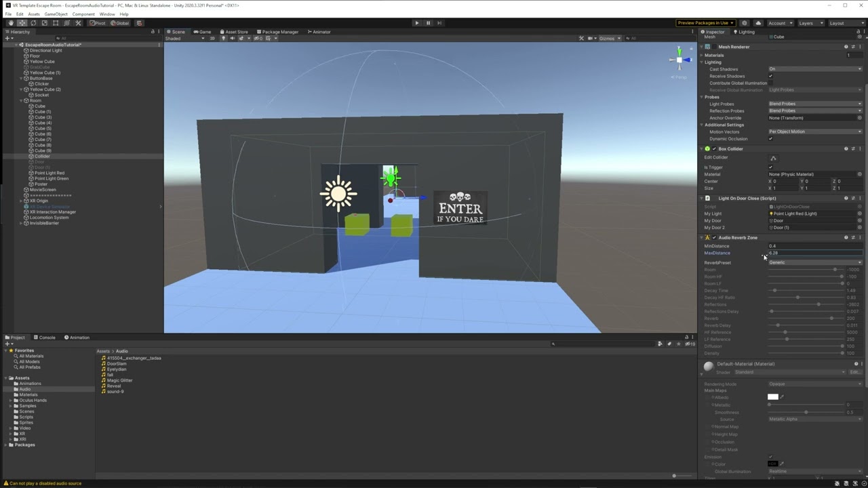Toggle Contribute Global Illumination checkbox
Screen dimensions: 868x488
coord(770,83)
